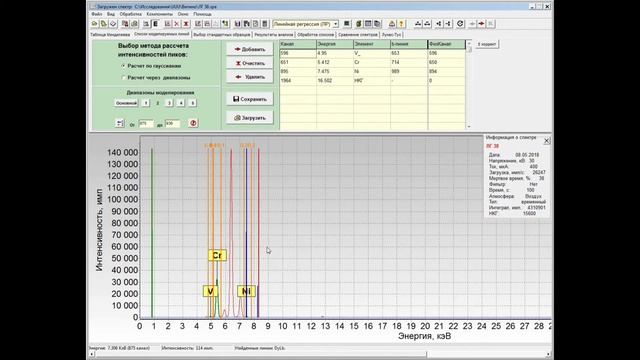Switch to 'Выбор стандартных образцов' tab
640x360 pixels.
pos(222,35)
